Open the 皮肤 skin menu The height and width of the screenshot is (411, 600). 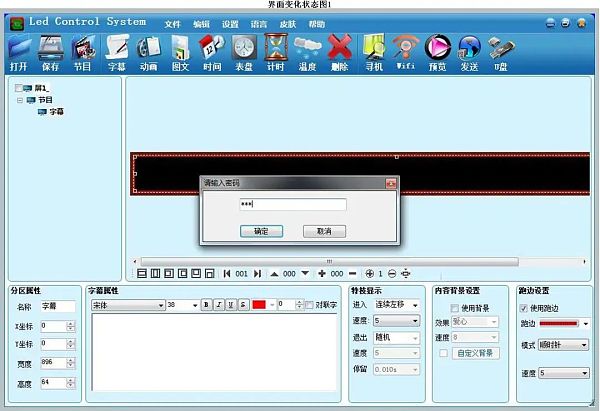point(288,23)
